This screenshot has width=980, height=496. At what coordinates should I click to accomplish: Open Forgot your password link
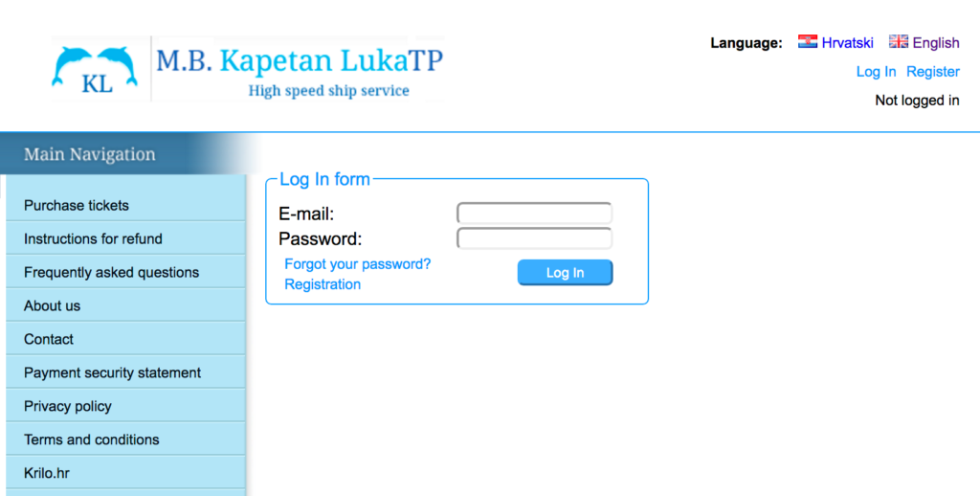[x=358, y=264]
